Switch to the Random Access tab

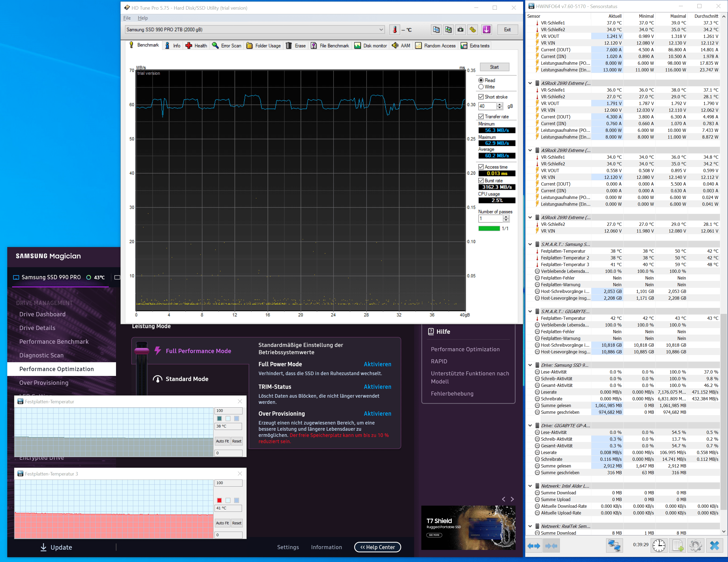(x=435, y=46)
